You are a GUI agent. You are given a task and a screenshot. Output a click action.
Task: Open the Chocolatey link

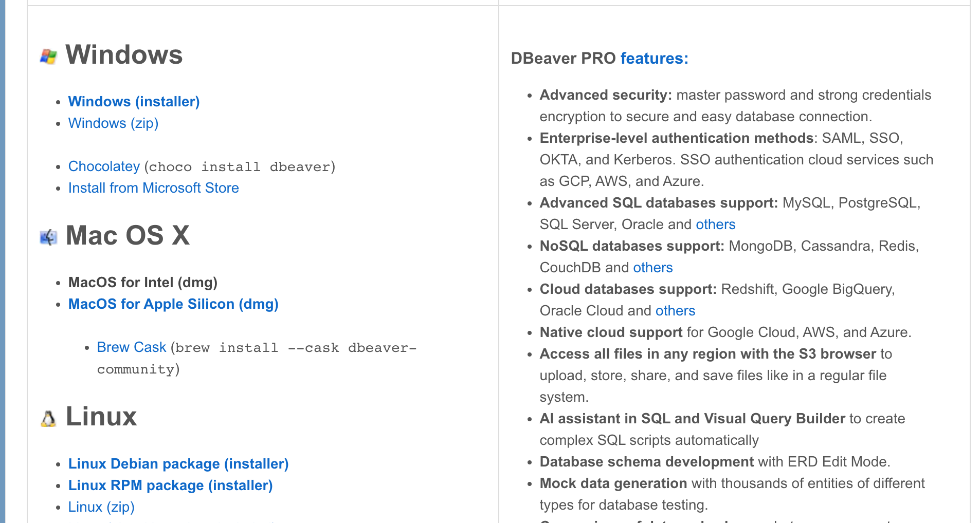click(x=104, y=166)
